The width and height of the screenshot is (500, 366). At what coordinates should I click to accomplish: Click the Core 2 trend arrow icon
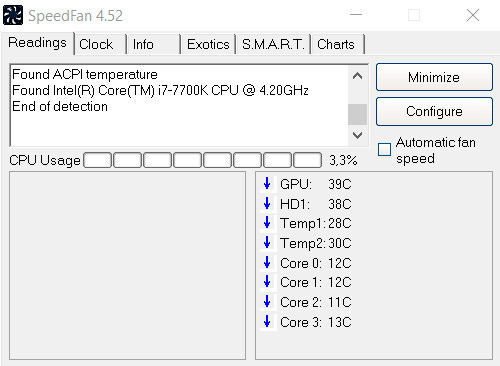pyautogui.click(x=267, y=301)
